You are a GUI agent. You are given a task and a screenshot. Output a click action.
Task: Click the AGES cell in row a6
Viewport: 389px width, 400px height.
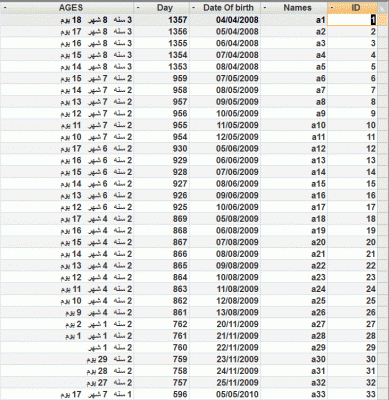tap(67, 78)
